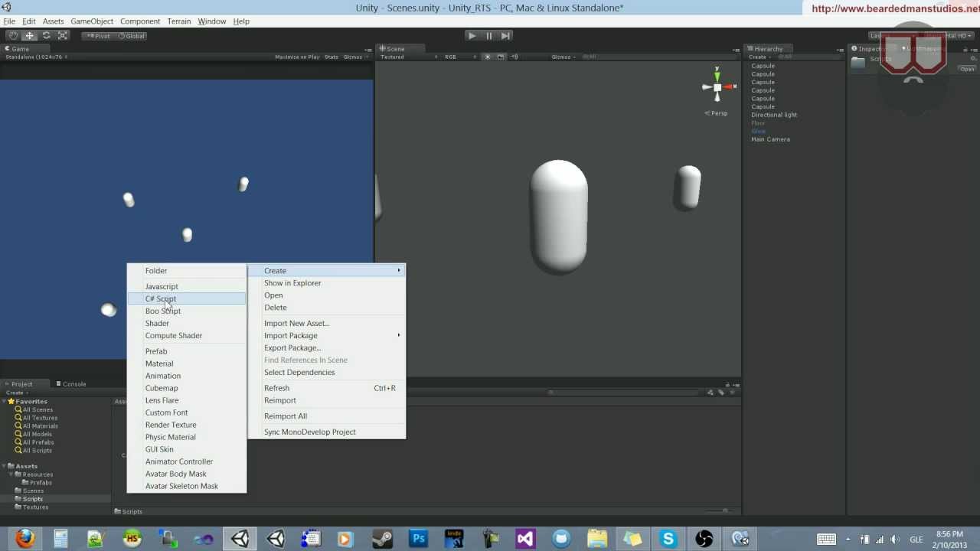Toggle Global handle rotation mode
Image resolution: width=980 pixels, height=551 pixels.
click(131, 35)
